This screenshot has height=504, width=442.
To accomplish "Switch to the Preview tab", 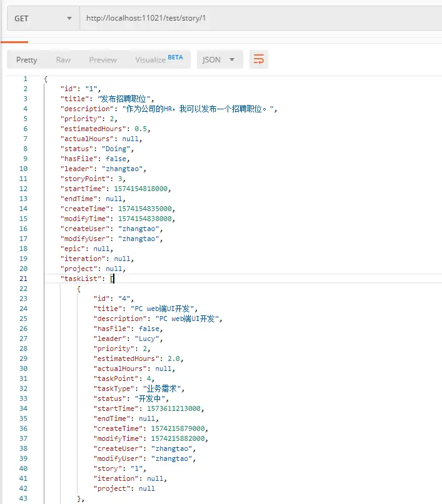I will 103,60.
